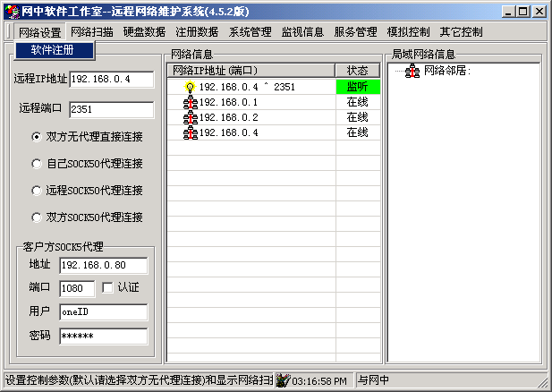Screen dimensions: 552x392
Task: Enable the 认证 authentication checkbox
Action: [107, 288]
